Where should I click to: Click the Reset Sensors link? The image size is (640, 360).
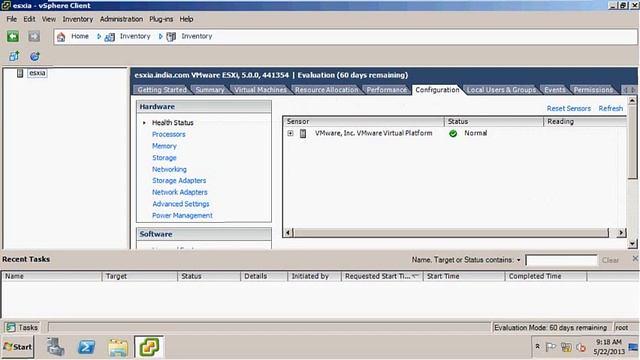tap(569, 109)
